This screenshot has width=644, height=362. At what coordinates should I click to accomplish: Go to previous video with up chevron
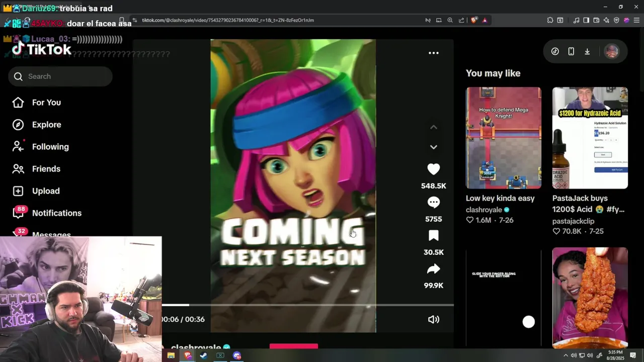pyautogui.click(x=433, y=127)
